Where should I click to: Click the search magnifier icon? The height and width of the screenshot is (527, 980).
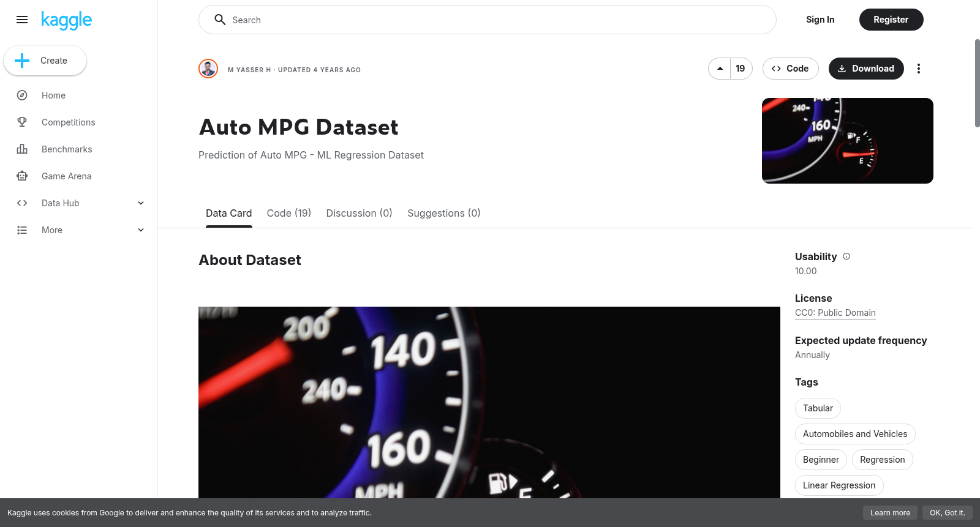click(x=220, y=20)
